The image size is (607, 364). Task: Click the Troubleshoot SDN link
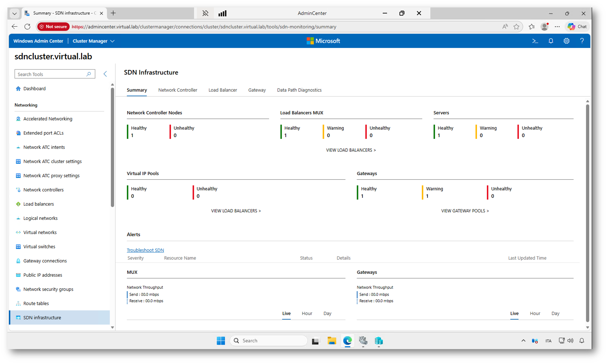pos(145,250)
